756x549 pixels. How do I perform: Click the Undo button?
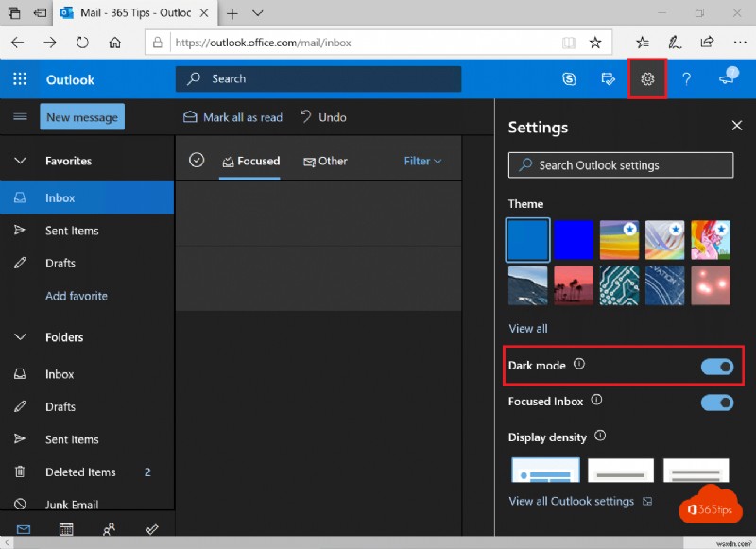point(323,117)
